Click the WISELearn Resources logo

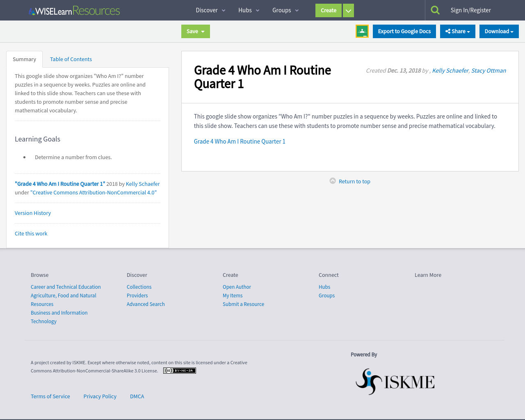(74, 10)
